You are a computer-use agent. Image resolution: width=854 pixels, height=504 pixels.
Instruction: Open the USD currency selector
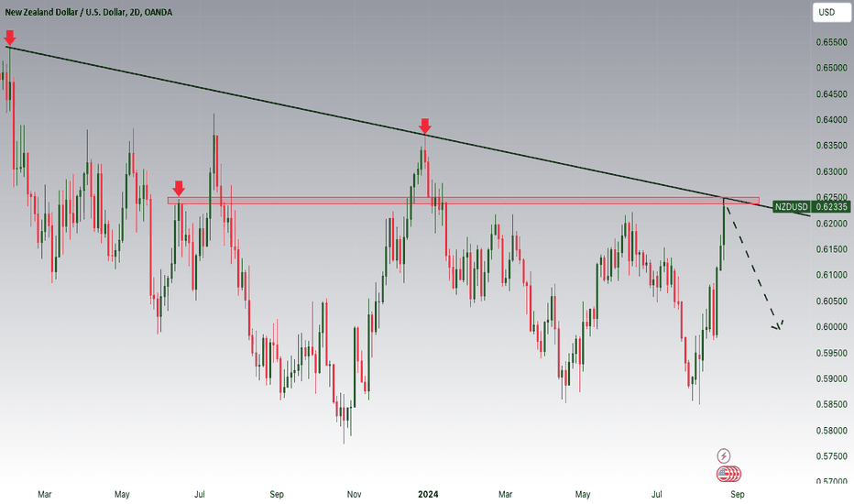click(x=832, y=12)
